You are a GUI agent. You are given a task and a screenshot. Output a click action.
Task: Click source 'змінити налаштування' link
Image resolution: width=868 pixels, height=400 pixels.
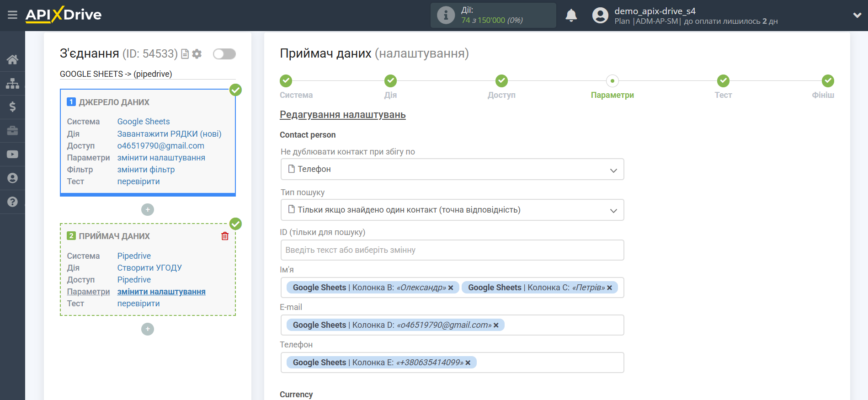point(161,158)
